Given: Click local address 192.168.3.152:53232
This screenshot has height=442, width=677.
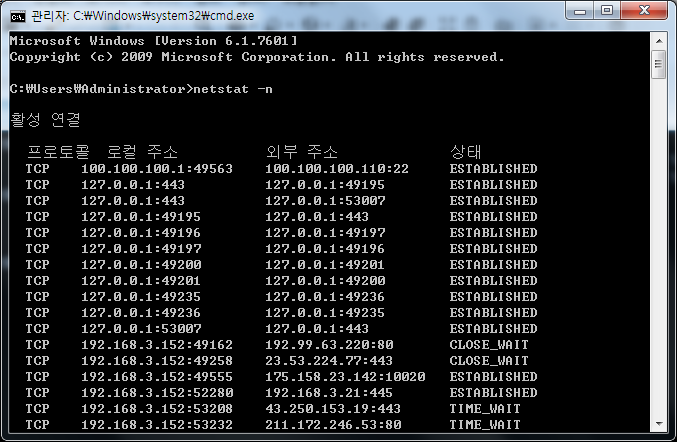Looking at the screenshot, I should coord(157,425).
